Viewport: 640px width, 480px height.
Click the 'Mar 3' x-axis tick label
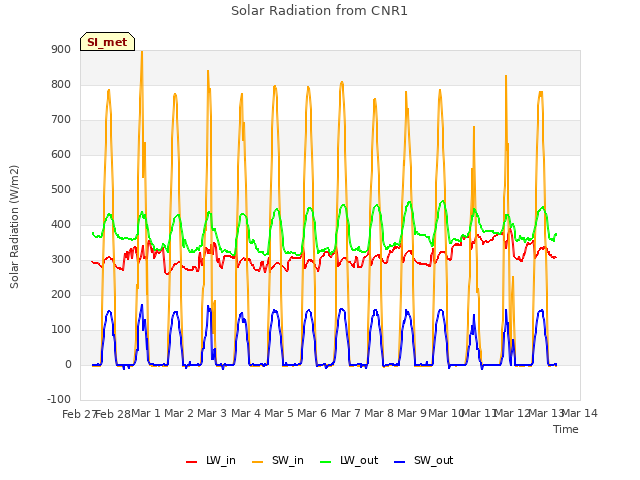212,413
